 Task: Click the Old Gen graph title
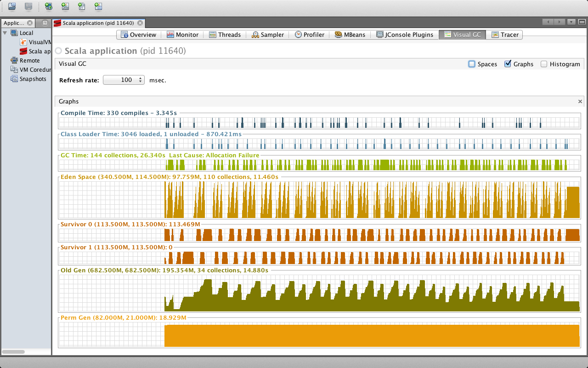point(164,270)
